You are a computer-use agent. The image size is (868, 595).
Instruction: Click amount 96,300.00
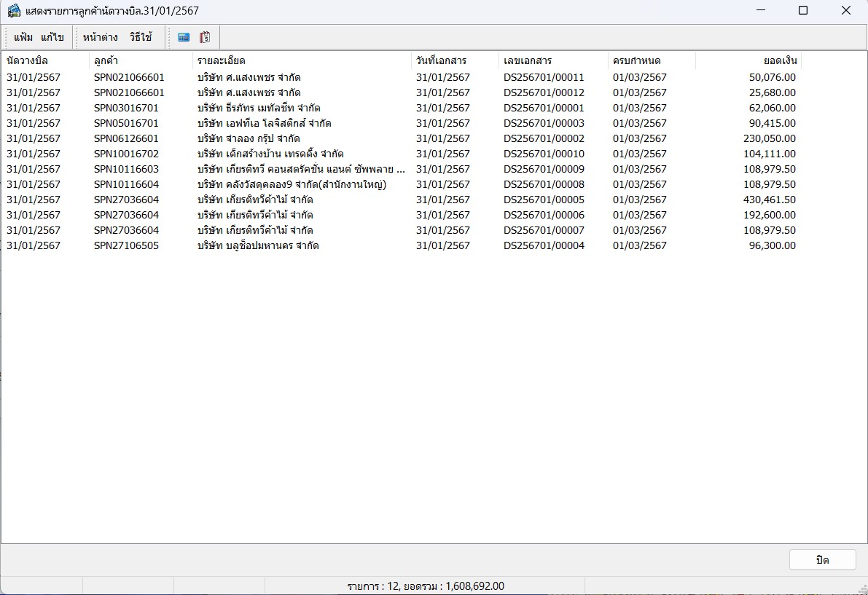point(773,245)
